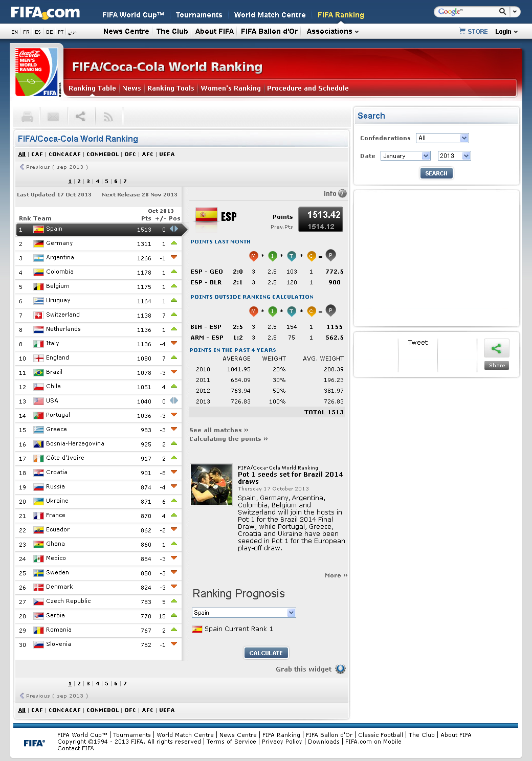This screenshot has width=532, height=761.
Task: Select the Women's Ranking tab
Action: (x=231, y=88)
